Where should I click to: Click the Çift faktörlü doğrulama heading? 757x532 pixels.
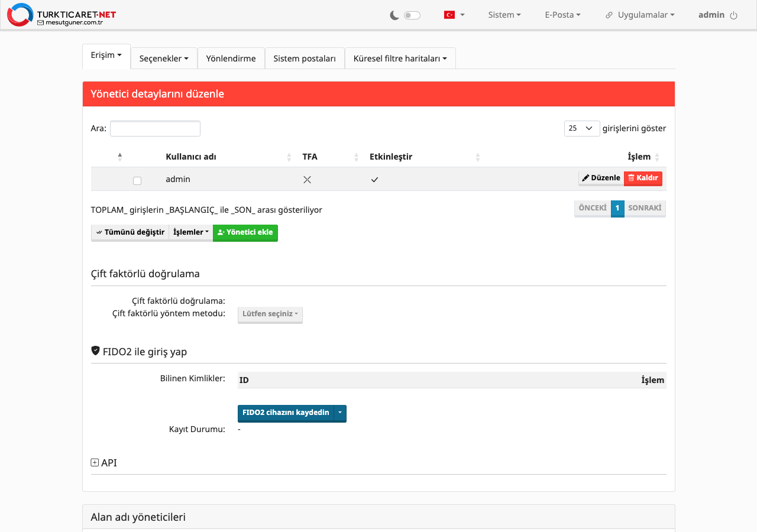(x=145, y=274)
